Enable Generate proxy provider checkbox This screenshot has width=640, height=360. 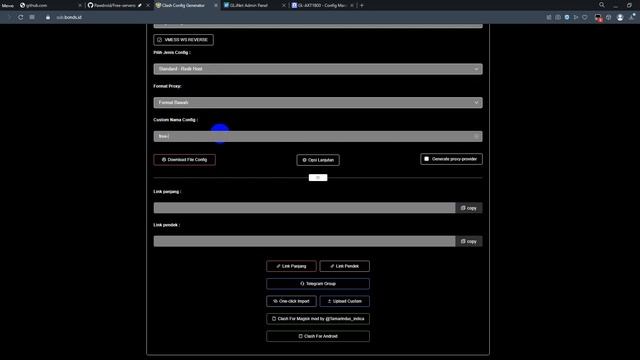point(427,159)
